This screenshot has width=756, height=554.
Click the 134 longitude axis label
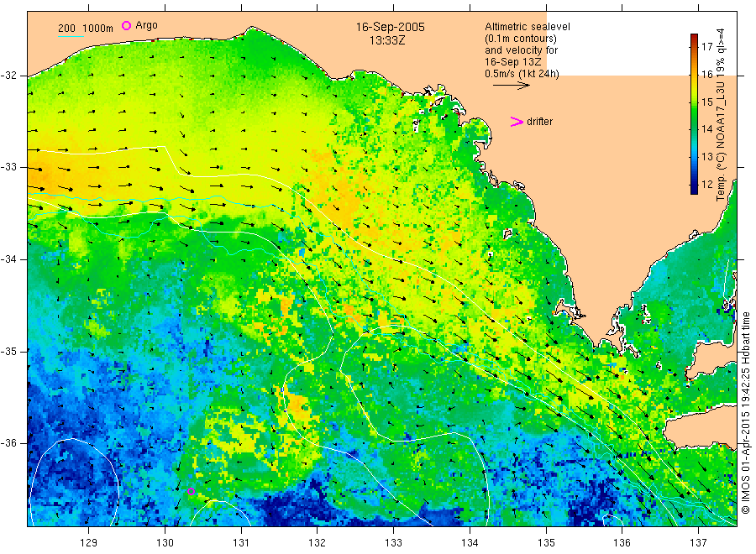click(x=470, y=543)
